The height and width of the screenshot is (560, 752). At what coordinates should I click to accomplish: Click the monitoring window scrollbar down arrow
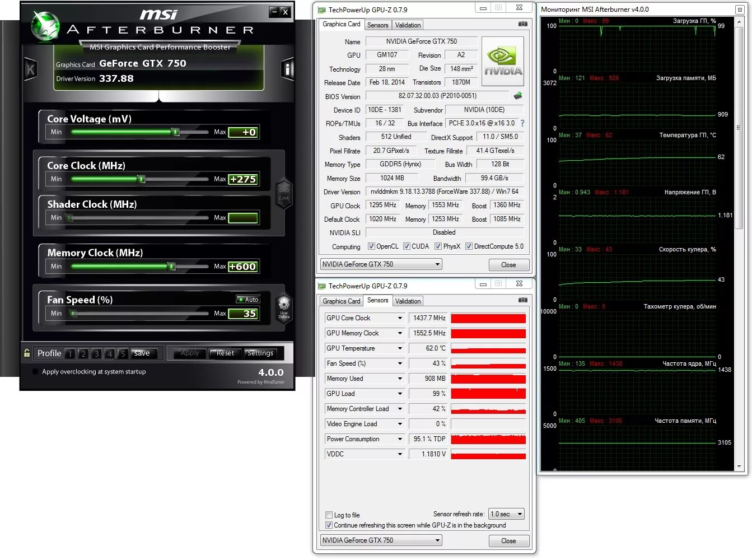tap(739, 466)
